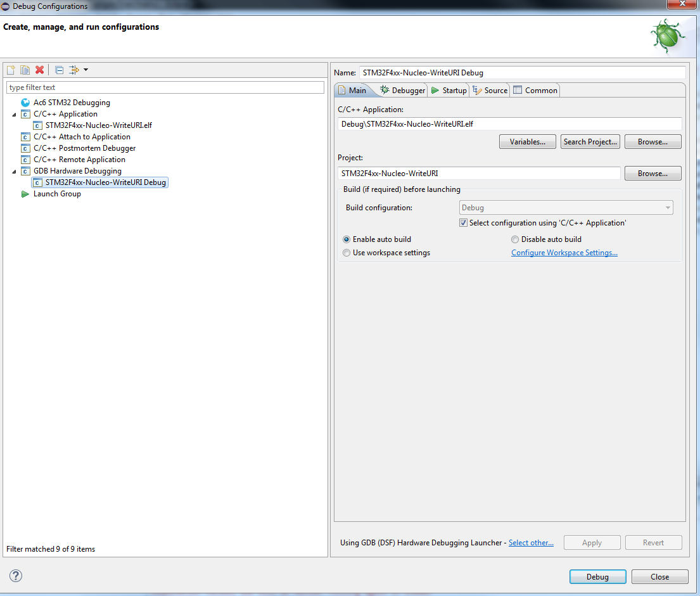This screenshot has height=596, width=700.
Task: Delete selected launch configuration with red X
Action: tap(40, 70)
